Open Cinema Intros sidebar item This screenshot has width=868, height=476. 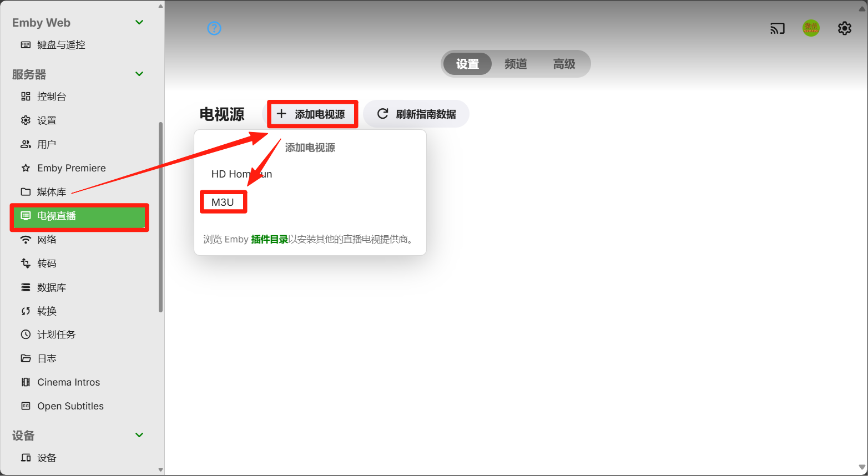(68, 382)
